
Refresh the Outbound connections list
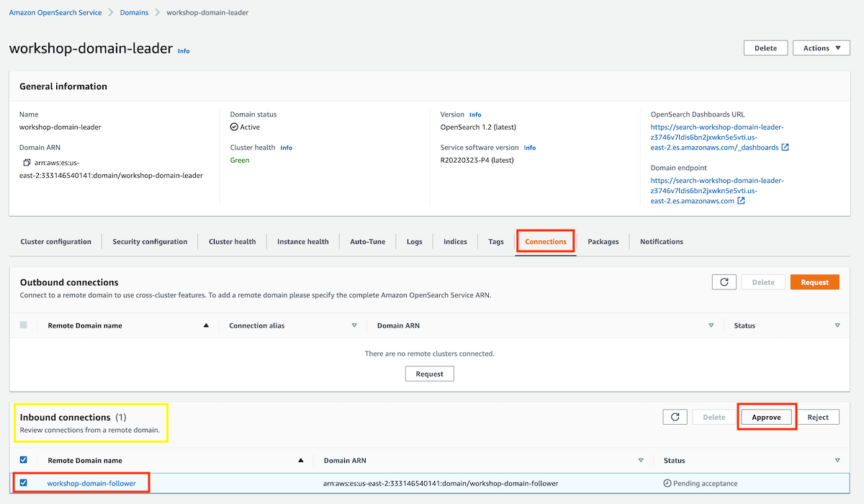coord(724,282)
